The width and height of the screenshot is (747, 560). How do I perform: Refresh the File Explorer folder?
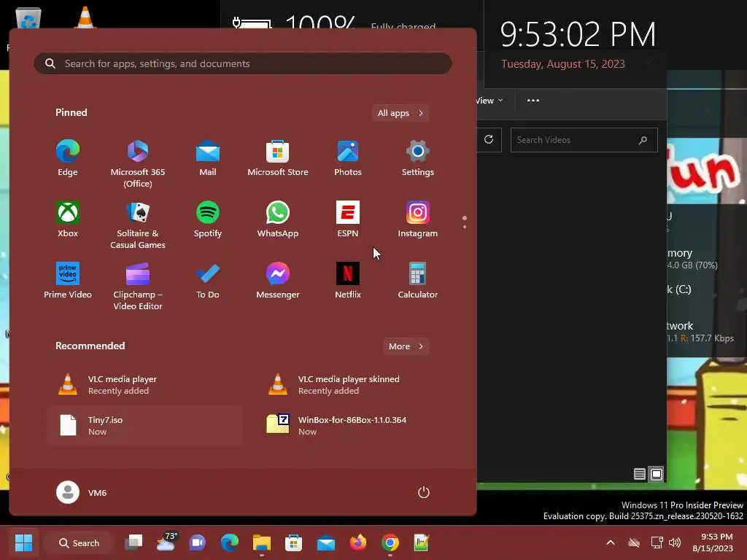[489, 139]
